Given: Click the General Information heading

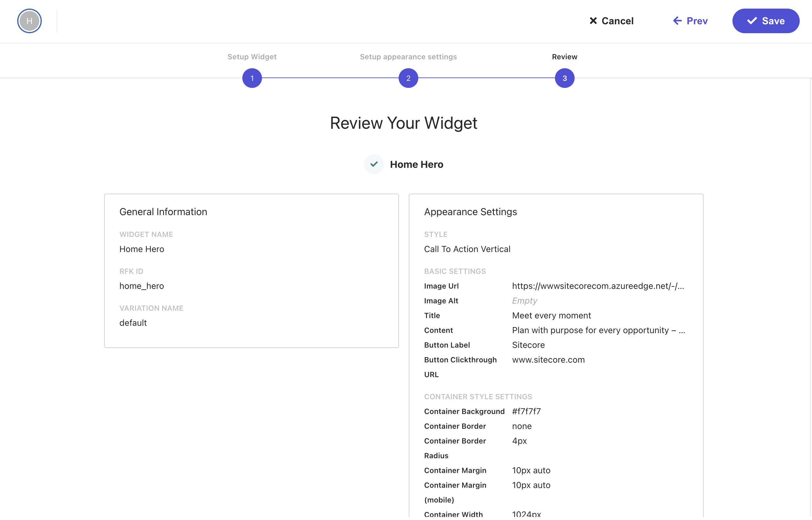Looking at the screenshot, I should [163, 212].
